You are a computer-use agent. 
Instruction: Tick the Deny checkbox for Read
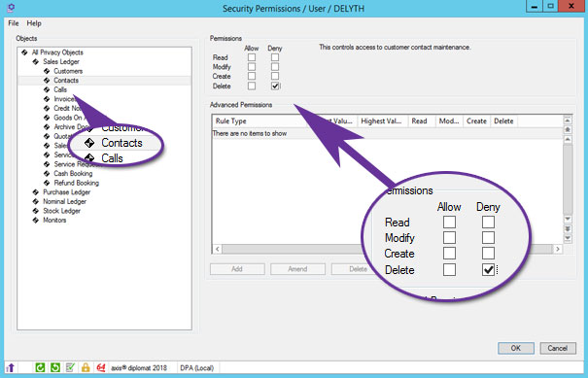coord(275,57)
